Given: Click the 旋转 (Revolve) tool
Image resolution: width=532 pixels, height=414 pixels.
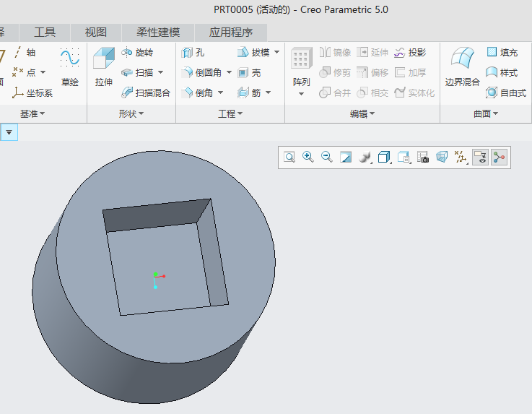Looking at the screenshot, I should tap(137, 53).
